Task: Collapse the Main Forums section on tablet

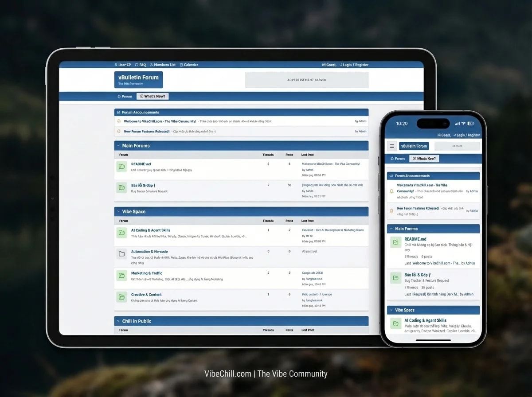Action: point(118,146)
